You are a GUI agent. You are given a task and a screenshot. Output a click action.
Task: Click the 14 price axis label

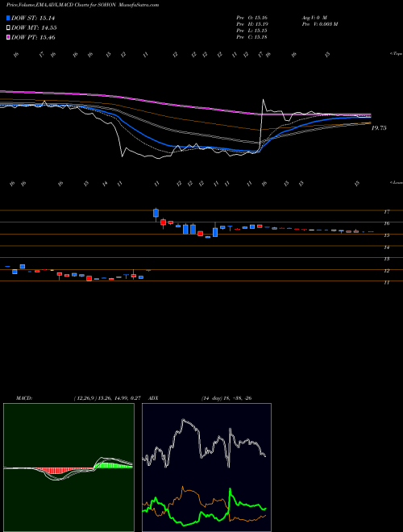(386, 247)
